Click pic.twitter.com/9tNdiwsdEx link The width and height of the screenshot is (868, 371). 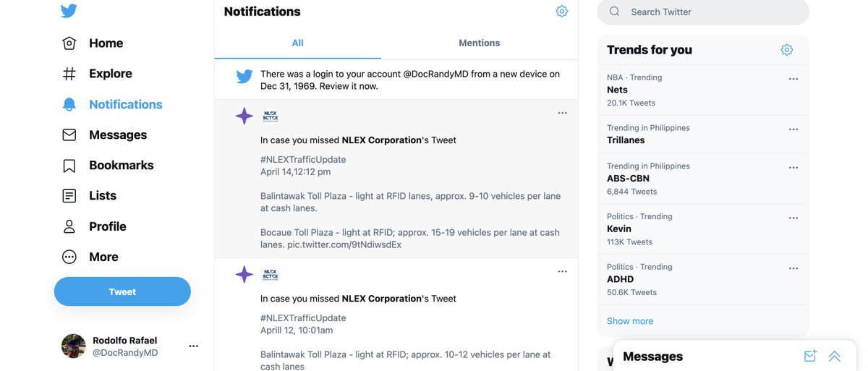344,244
